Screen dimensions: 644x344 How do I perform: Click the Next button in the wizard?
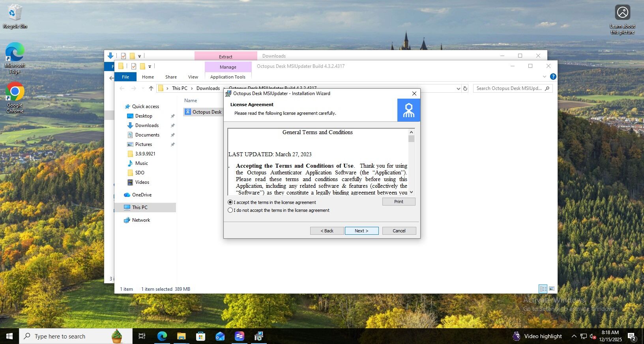[x=361, y=231]
